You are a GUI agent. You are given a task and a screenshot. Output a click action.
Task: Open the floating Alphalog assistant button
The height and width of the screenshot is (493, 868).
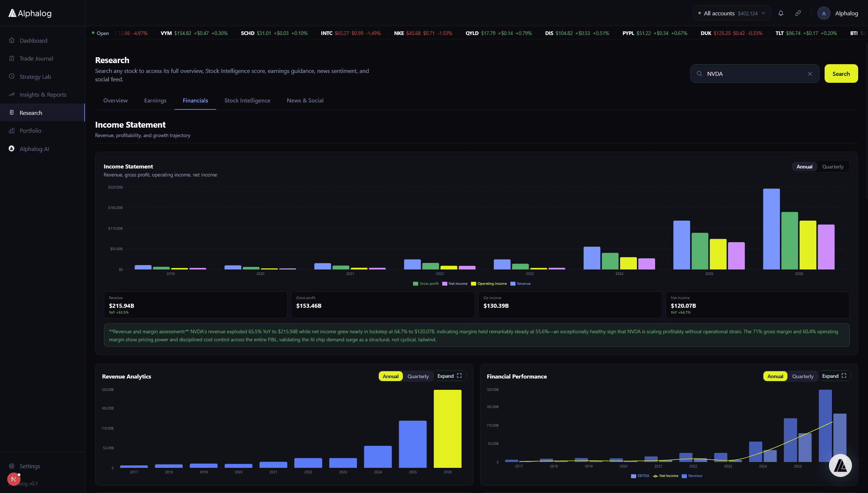[840, 465]
